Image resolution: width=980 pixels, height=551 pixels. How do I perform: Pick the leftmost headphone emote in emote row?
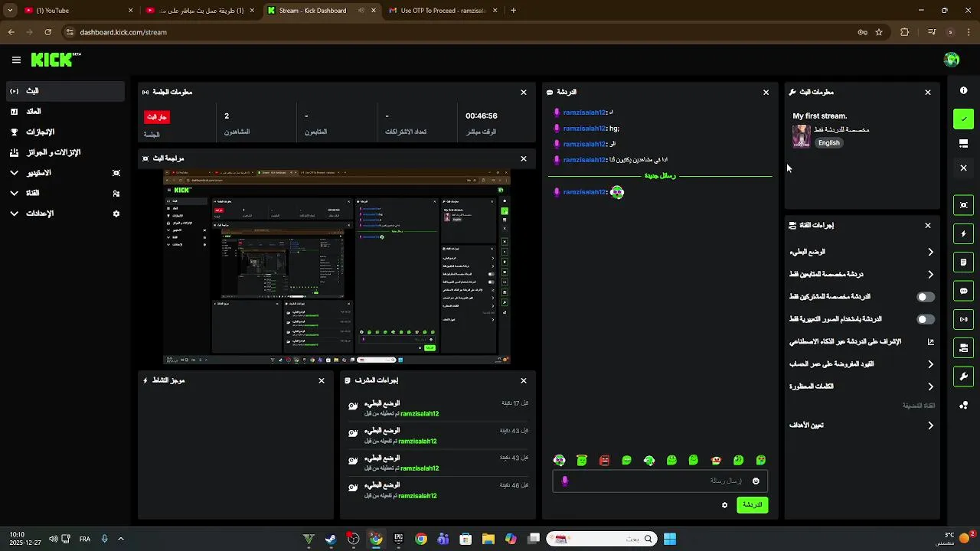pyautogui.click(x=560, y=460)
